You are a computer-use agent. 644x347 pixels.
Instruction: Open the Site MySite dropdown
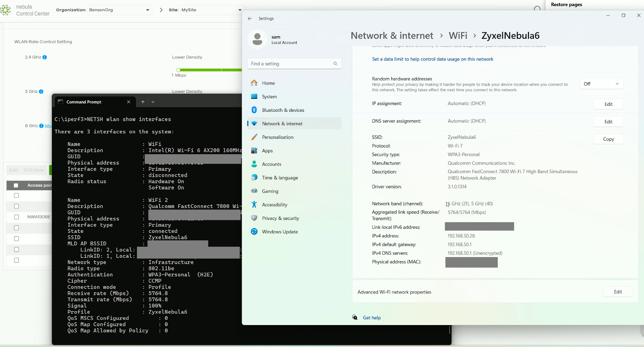[x=211, y=10]
